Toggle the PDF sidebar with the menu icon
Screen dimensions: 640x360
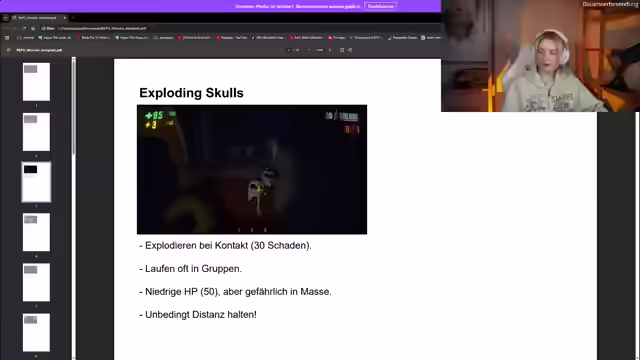pyautogui.click(x=9, y=50)
